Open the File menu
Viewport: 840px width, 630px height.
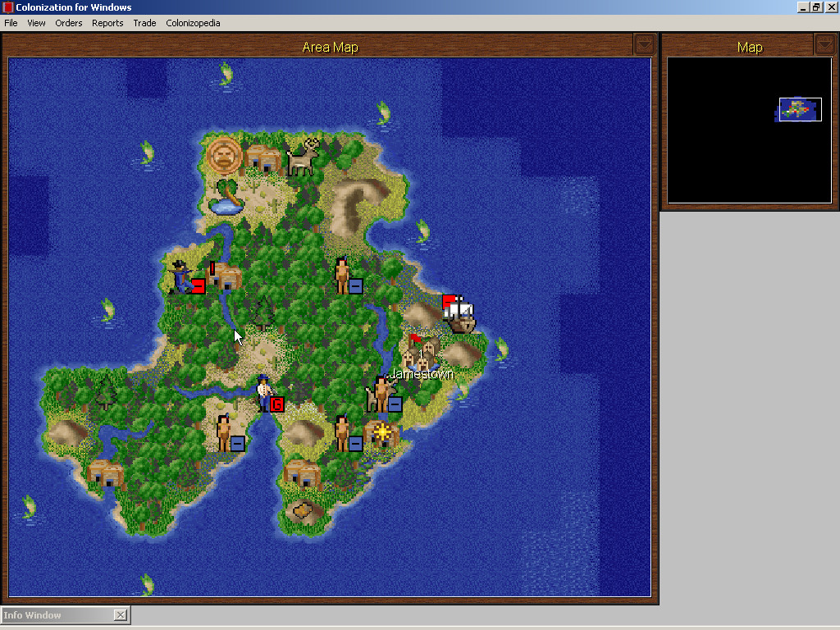pyautogui.click(x=11, y=23)
